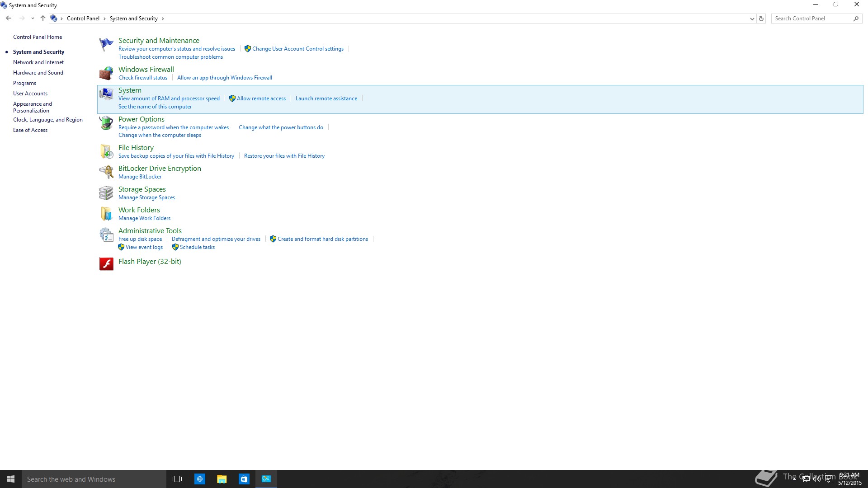Open Hardware and Sound category
The width and height of the screenshot is (868, 488).
pyautogui.click(x=38, y=73)
